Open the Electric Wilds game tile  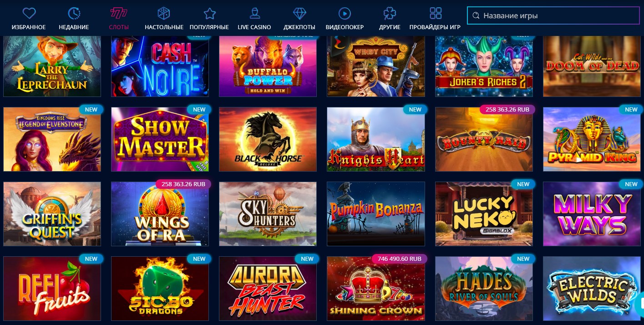[592, 289]
